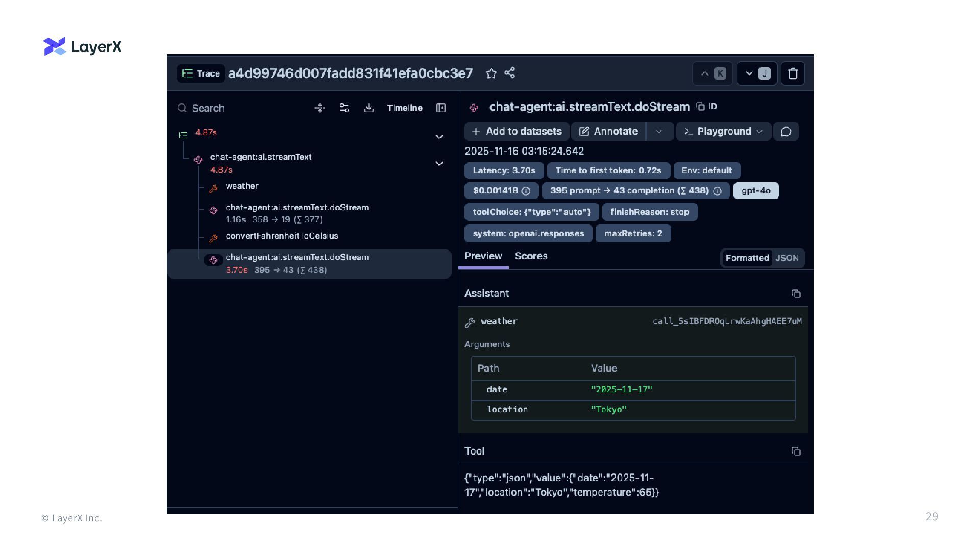The width and height of the screenshot is (980, 551).
Task: Copy the Assistant message content
Action: coord(796,294)
